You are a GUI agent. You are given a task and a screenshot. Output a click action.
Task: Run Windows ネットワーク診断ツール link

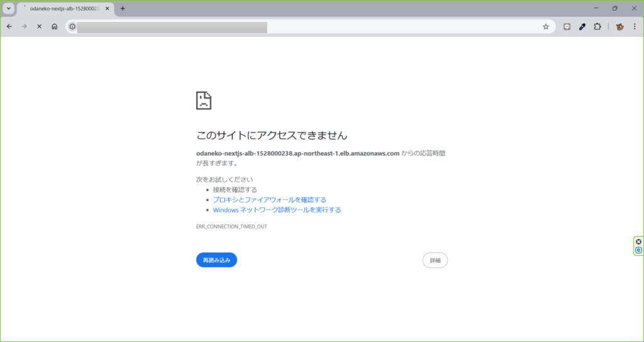pos(277,210)
